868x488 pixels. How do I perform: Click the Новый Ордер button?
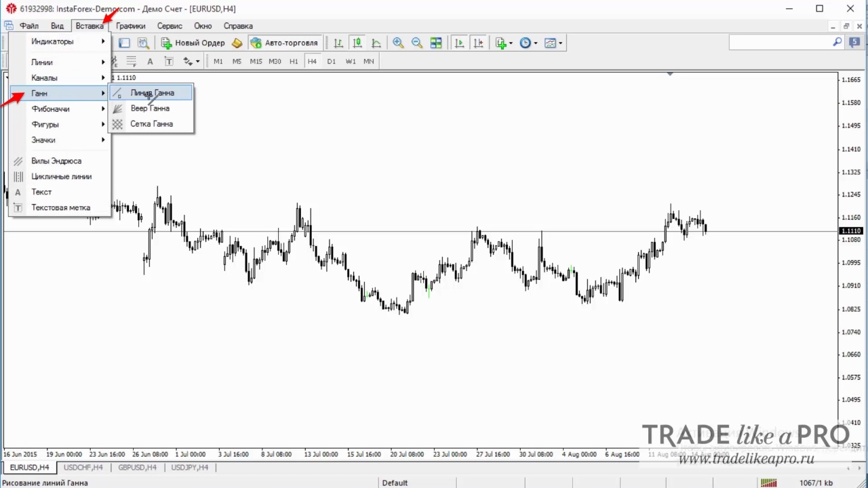pos(193,43)
